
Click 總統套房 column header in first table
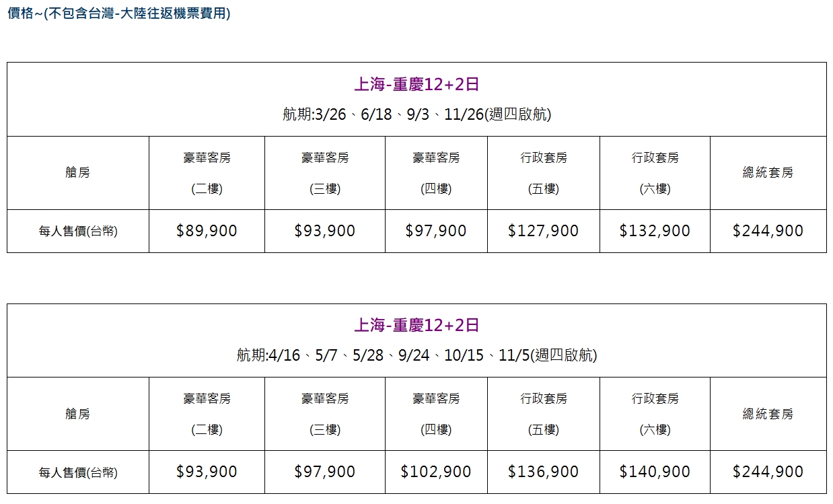coord(768,173)
